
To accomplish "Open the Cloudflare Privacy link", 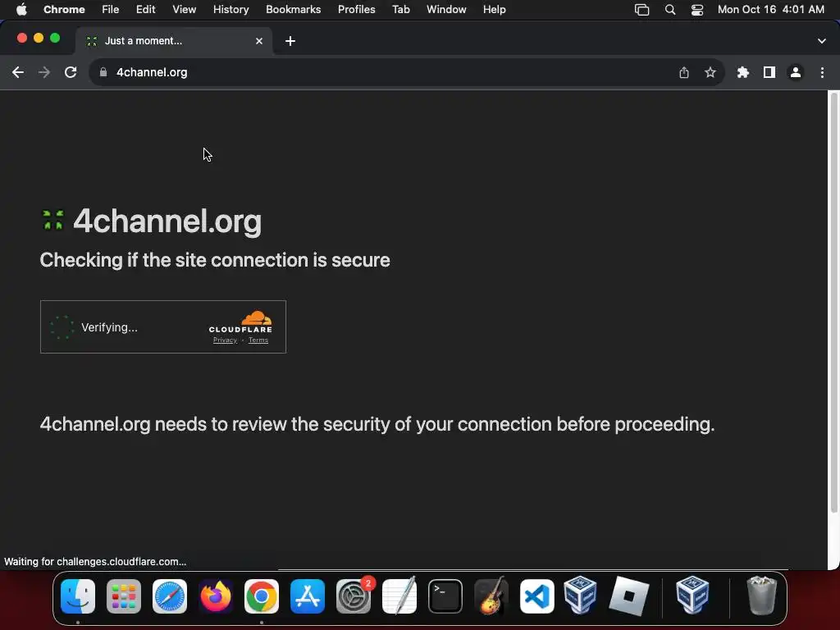I will [x=225, y=340].
